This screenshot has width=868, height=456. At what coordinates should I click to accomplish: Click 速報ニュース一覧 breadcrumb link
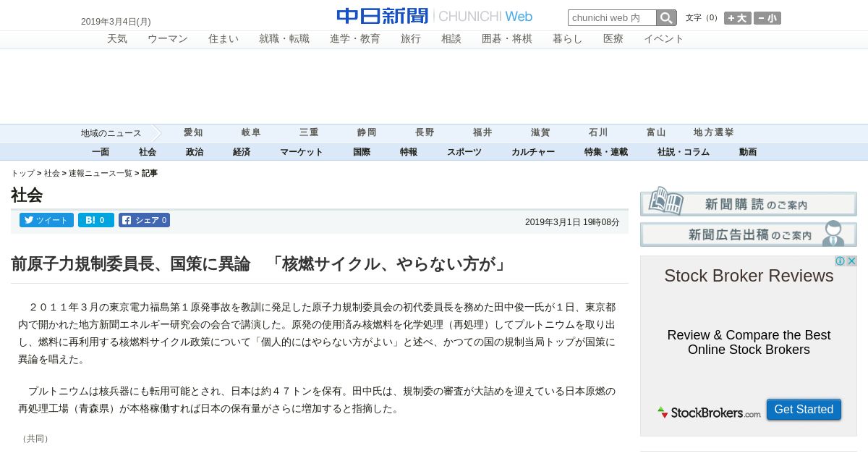[x=101, y=174]
